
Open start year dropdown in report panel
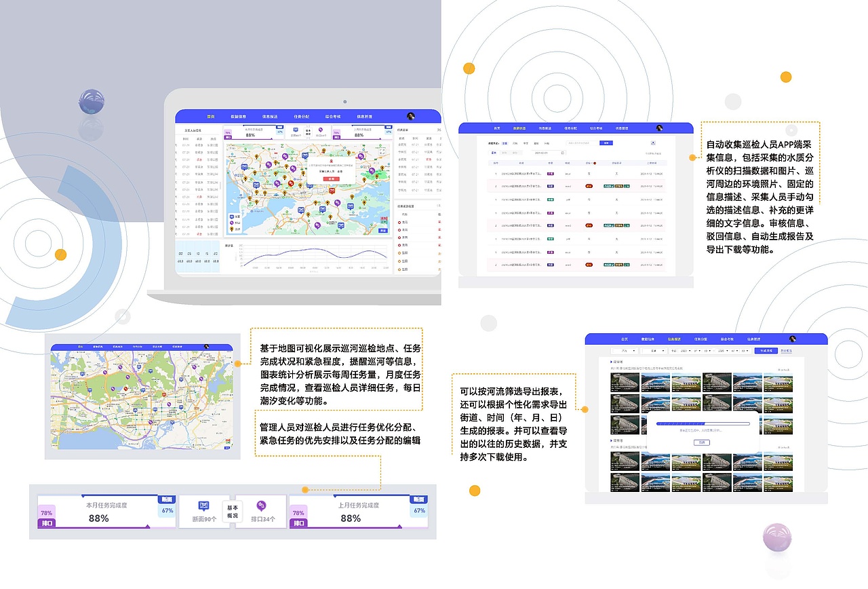click(684, 351)
